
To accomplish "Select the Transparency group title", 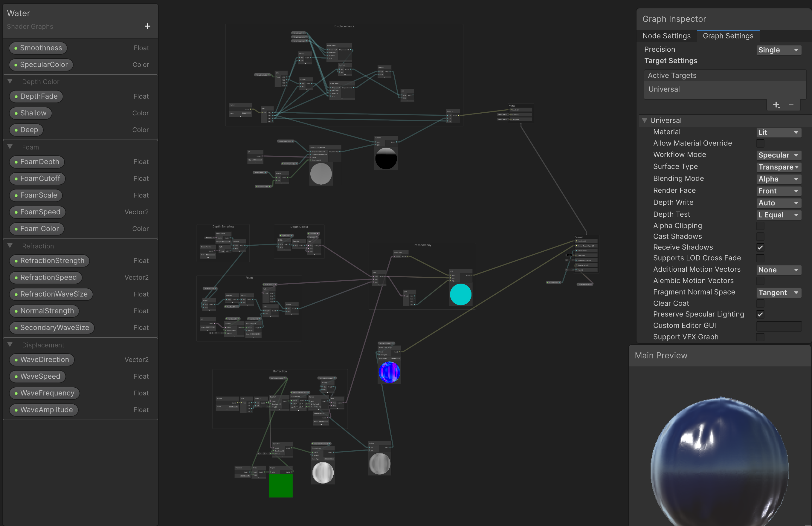I will point(422,245).
